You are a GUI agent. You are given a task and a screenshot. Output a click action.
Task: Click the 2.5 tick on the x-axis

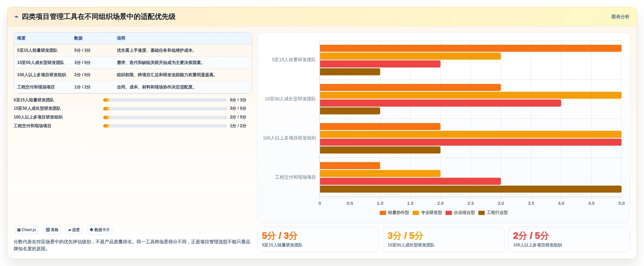point(470,203)
